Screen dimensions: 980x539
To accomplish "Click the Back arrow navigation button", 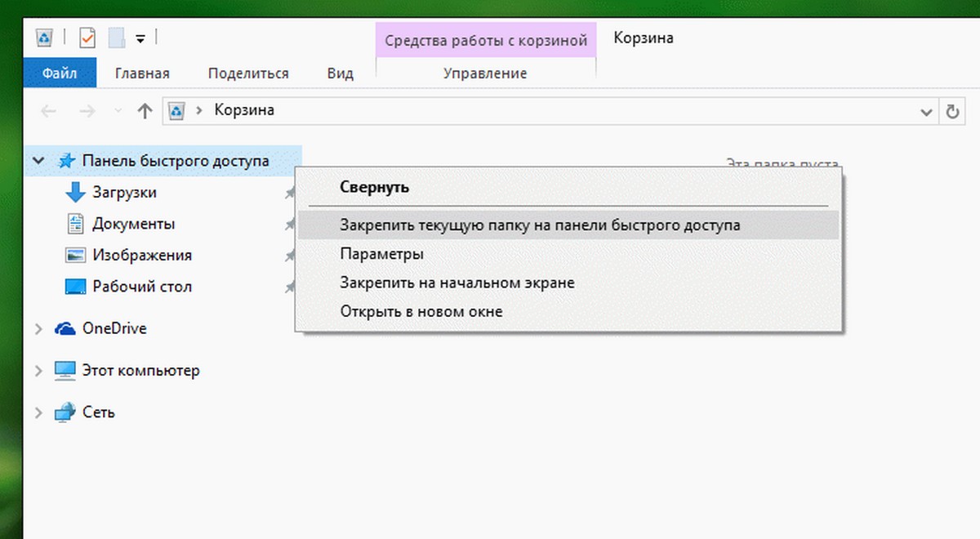I will point(48,112).
